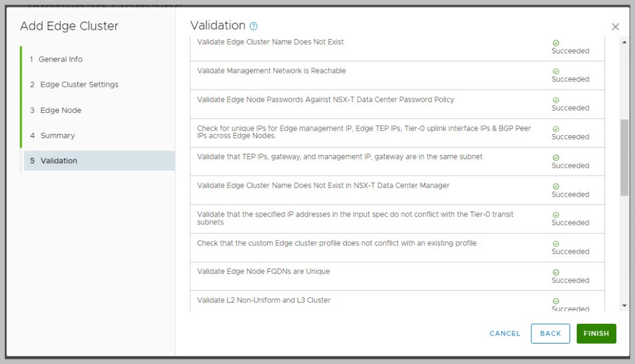Viewport: 635px width, 364px height.
Task: Click the success icon for unique IPs check
Action: pos(556,129)
